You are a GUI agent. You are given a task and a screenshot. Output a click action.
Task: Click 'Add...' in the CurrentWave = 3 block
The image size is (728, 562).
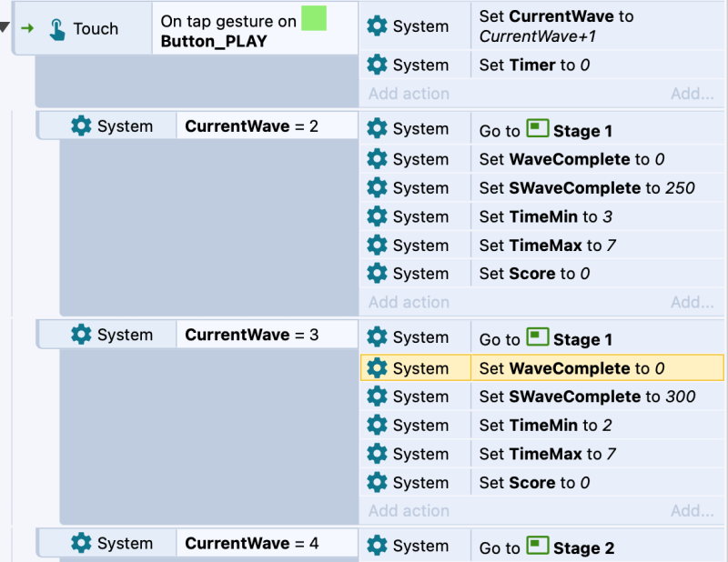(693, 510)
